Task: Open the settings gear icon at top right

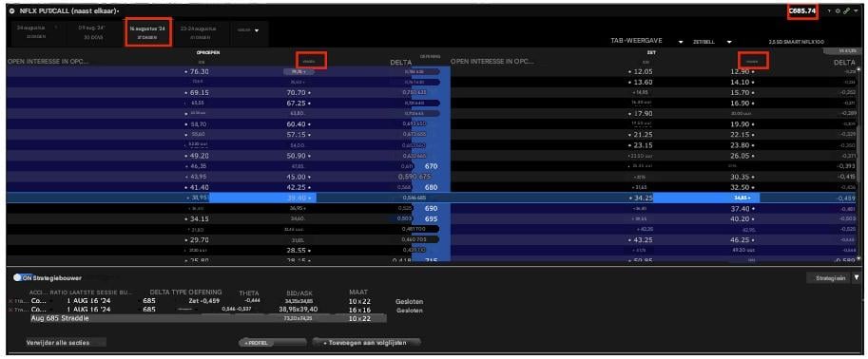Action: [x=838, y=11]
